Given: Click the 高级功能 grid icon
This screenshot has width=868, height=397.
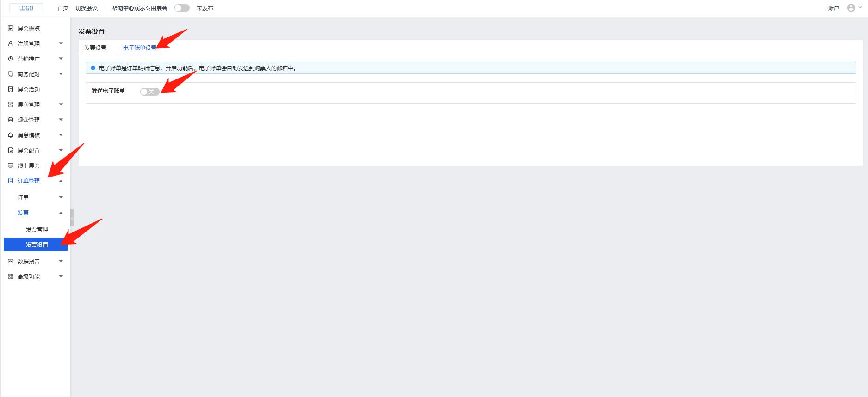Looking at the screenshot, I should pos(11,277).
